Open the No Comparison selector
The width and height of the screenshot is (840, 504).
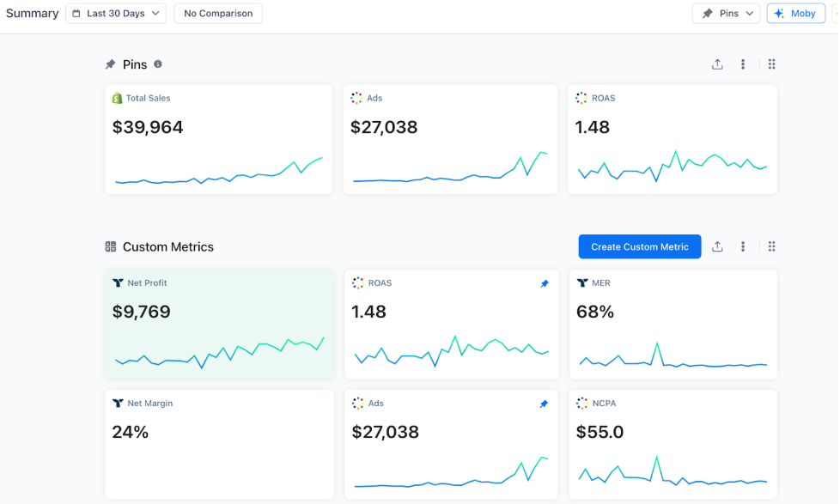(x=218, y=14)
